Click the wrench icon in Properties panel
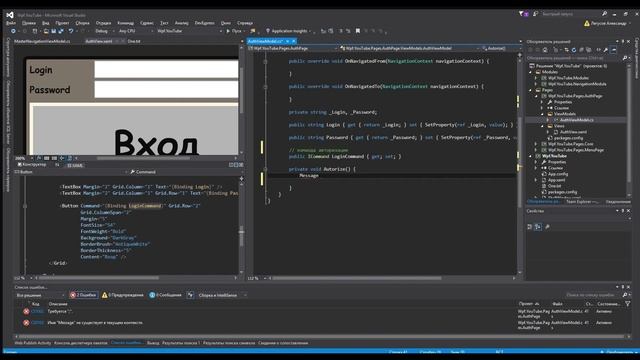The width and height of the screenshot is (640, 360). [547, 227]
